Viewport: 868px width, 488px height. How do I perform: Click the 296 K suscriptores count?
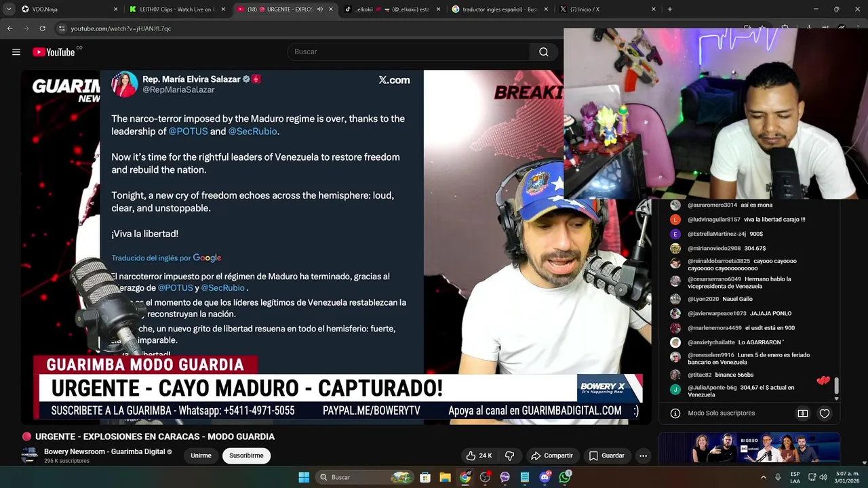(x=66, y=461)
